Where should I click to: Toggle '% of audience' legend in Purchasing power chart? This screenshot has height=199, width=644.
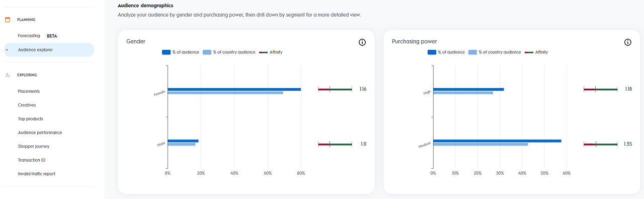click(x=446, y=52)
